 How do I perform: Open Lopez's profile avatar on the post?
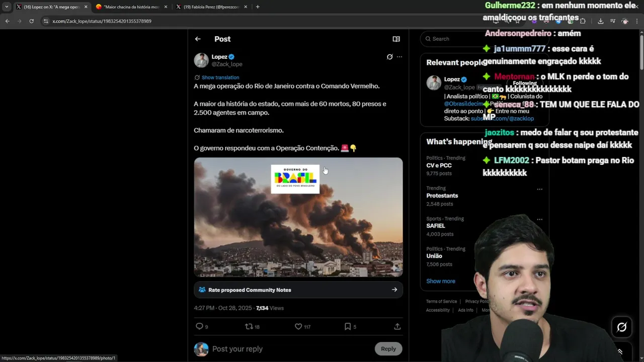click(201, 60)
